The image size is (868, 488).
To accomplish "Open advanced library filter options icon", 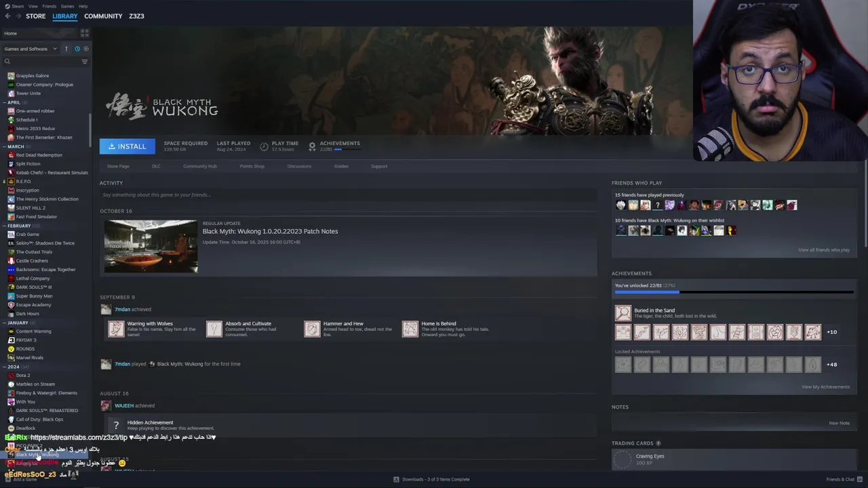I will [x=85, y=62].
